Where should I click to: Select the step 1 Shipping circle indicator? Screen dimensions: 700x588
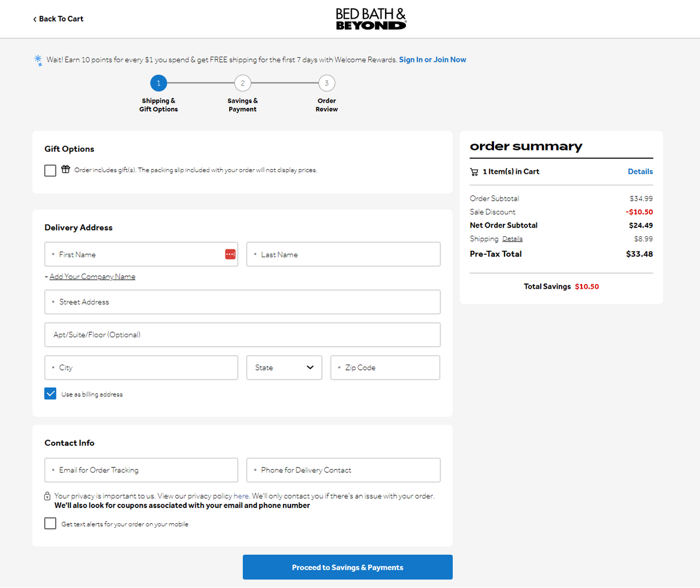coord(158,83)
